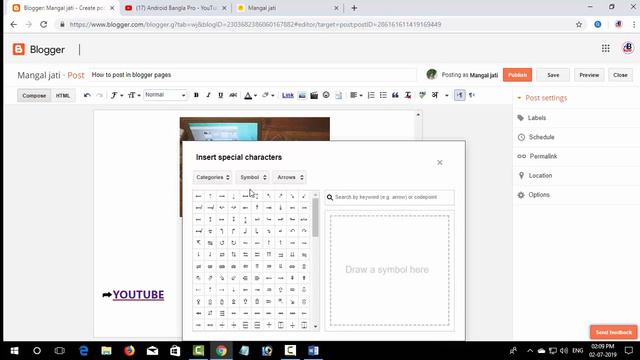Toggle the numbered list
Viewport: 640px width, 360px height.
371,95
